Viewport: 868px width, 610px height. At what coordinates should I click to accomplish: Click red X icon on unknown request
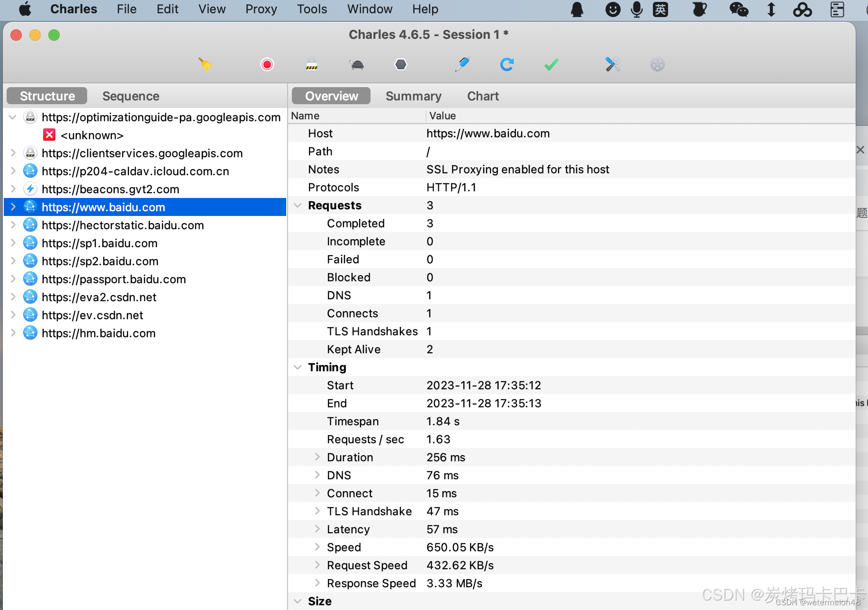(x=49, y=135)
